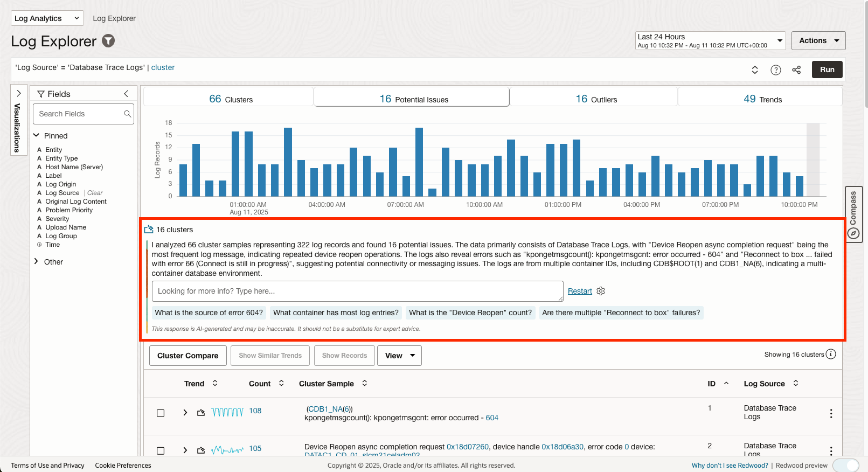Click the 'Looking for more info?' text box
Image resolution: width=868 pixels, height=472 pixels.
(x=358, y=291)
